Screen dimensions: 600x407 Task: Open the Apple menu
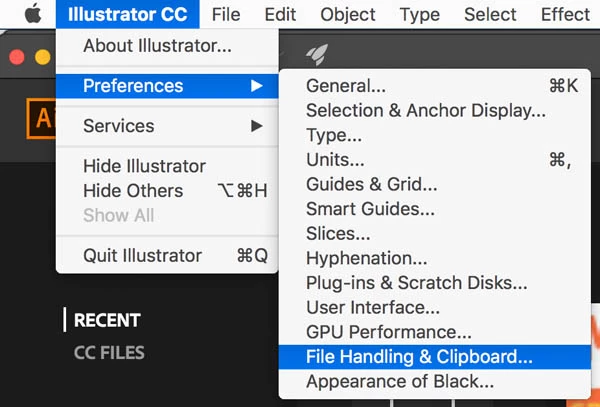[33, 15]
